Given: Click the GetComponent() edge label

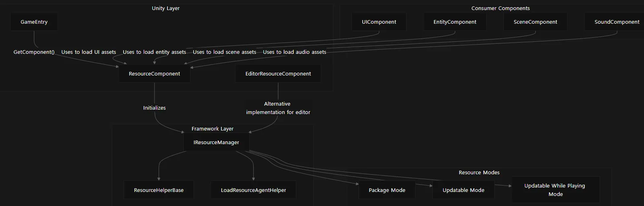Looking at the screenshot, I should [x=34, y=52].
